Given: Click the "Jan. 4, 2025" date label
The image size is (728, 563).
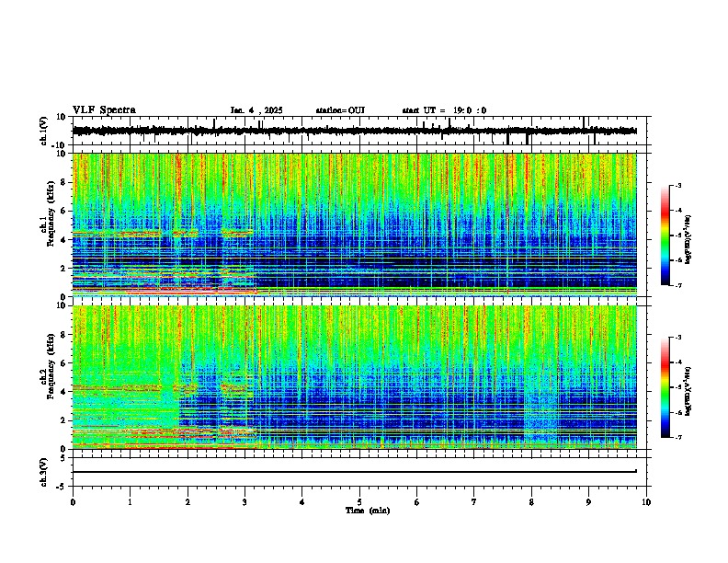Looking at the screenshot, I should [x=256, y=110].
